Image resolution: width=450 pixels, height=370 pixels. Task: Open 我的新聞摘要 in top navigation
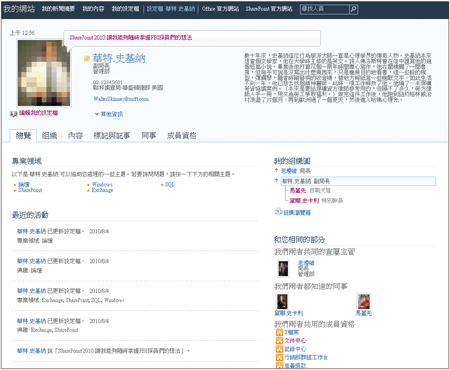click(x=58, y=9)
